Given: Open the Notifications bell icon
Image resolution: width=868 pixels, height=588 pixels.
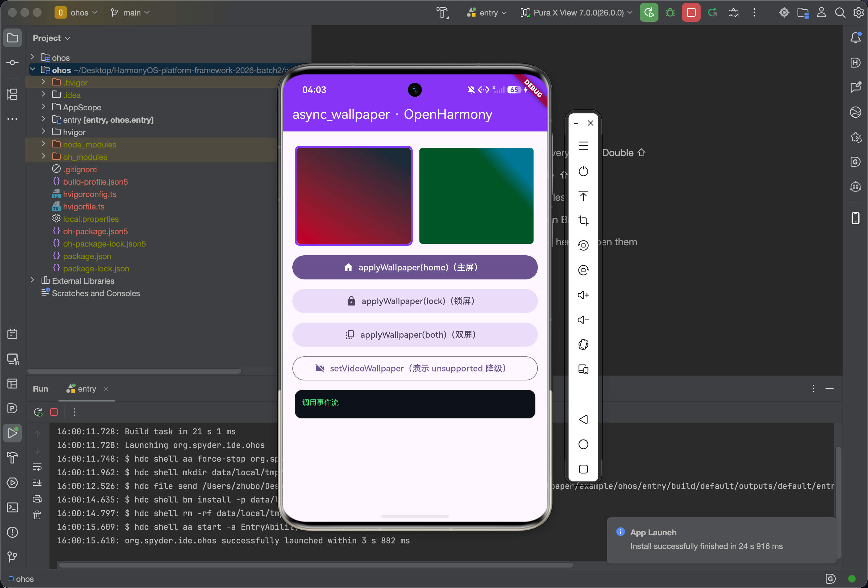Looking at the screenshot, I should pyautogui.click(x=856, y=38).
